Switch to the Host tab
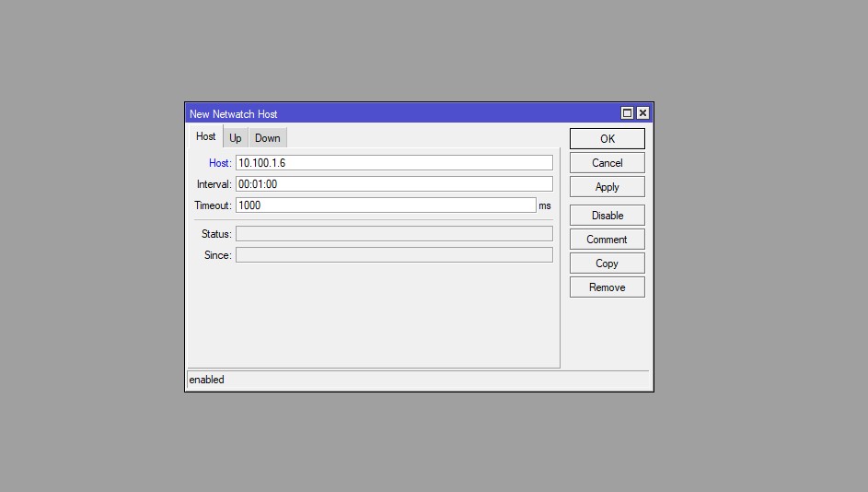Viewport: 868px width, 492px height. coord(205,137)
